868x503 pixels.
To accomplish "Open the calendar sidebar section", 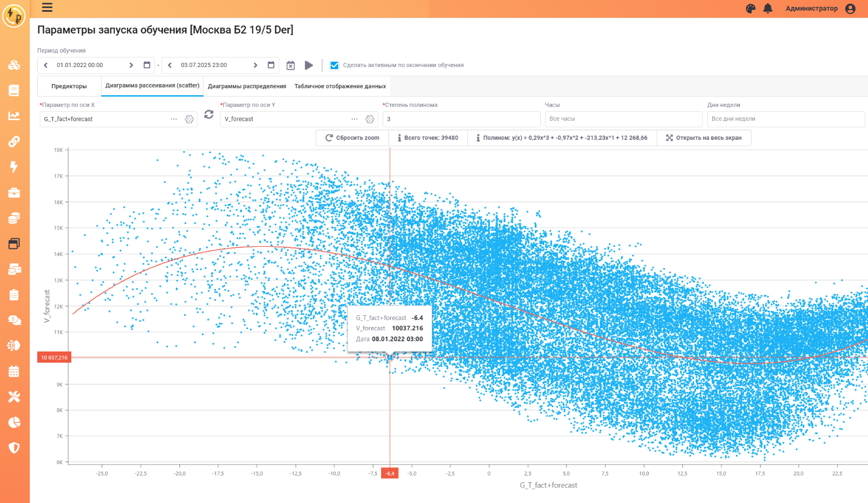I will (x=14, y=371).
